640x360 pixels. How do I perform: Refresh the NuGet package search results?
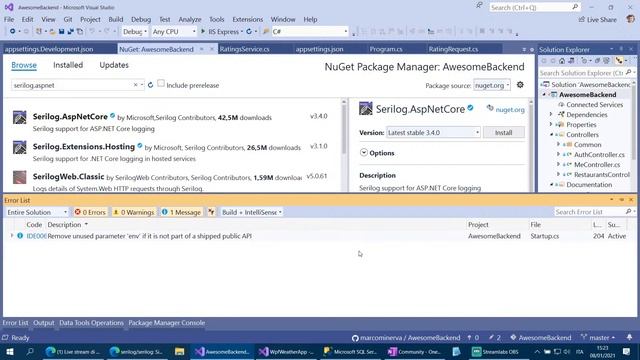click(x=150, y=85)
